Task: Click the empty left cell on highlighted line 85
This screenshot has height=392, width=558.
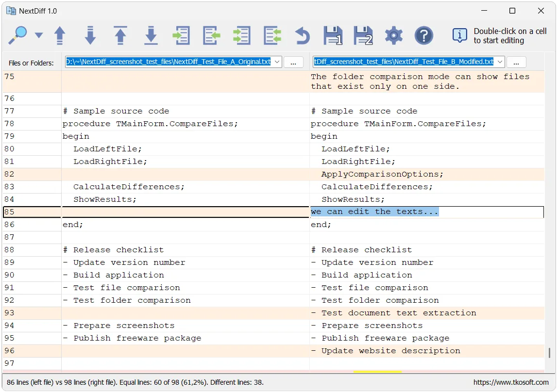Action: click(186, 212)
